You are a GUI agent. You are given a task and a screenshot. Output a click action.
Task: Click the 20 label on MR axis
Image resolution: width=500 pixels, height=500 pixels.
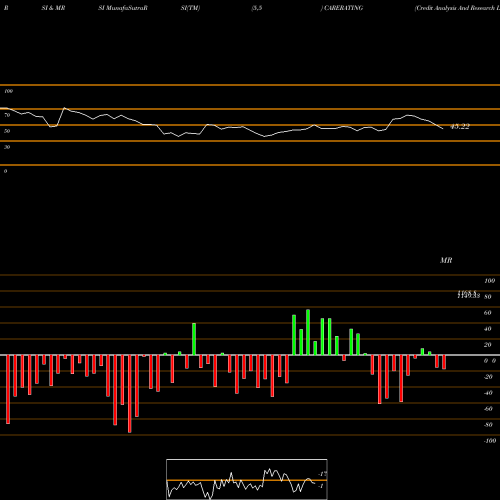coord(487,345)
